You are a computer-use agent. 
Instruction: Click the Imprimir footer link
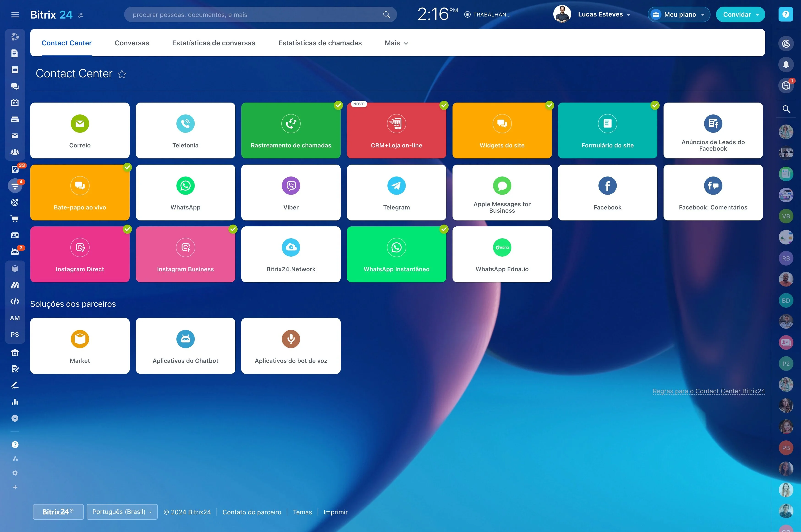[x=335, y=512]
